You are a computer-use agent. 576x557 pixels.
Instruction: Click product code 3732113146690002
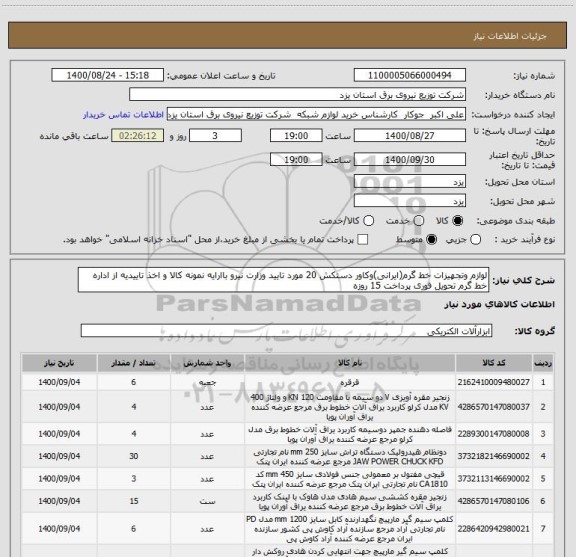pos(494,479)
